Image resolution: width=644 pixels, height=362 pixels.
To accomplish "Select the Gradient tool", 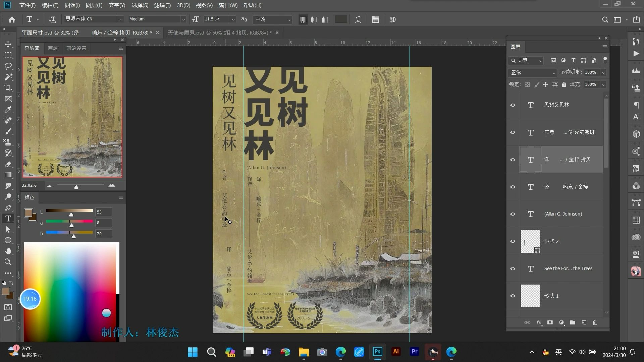I will pos(8,175).
